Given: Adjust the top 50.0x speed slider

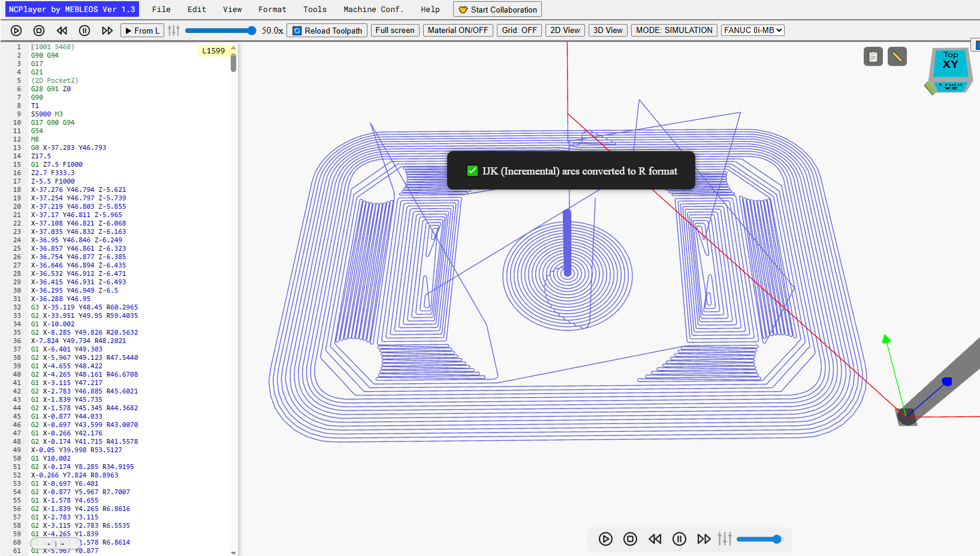Looking at the screenshot, I should point(221,31).
